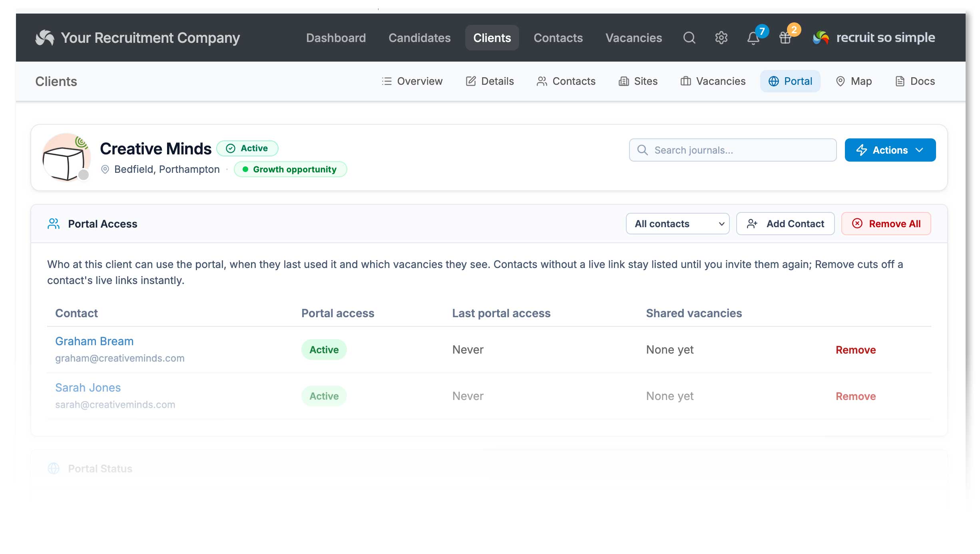Click the Portal Access people icon
Image resolution: width=980 pixels, height=554 pixels.
[x=54, y=224]
